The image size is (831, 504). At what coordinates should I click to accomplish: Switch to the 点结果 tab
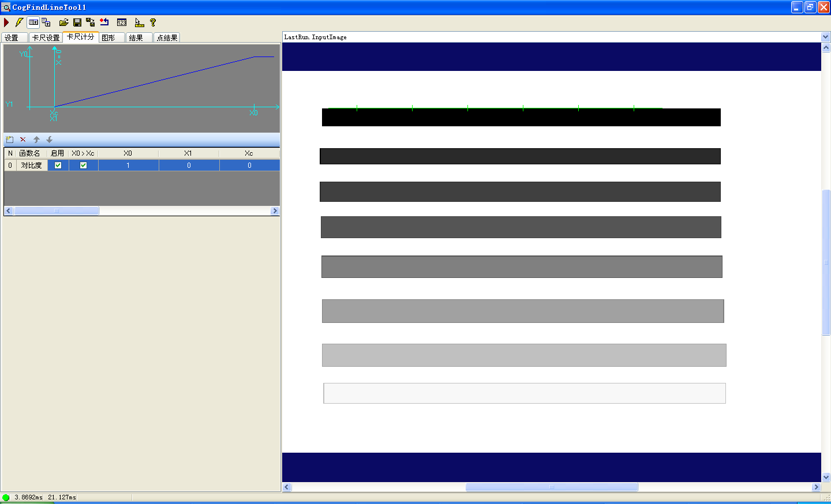click(167, 37)
